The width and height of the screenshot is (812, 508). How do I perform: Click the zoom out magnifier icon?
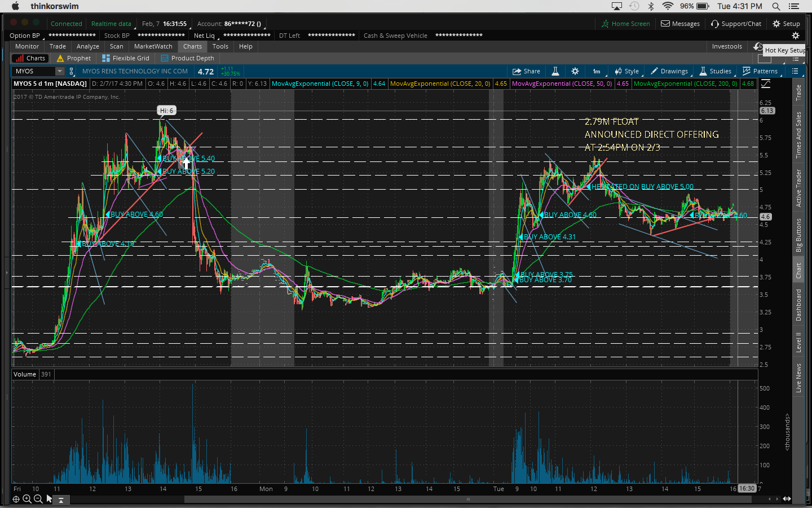[38, 499]
